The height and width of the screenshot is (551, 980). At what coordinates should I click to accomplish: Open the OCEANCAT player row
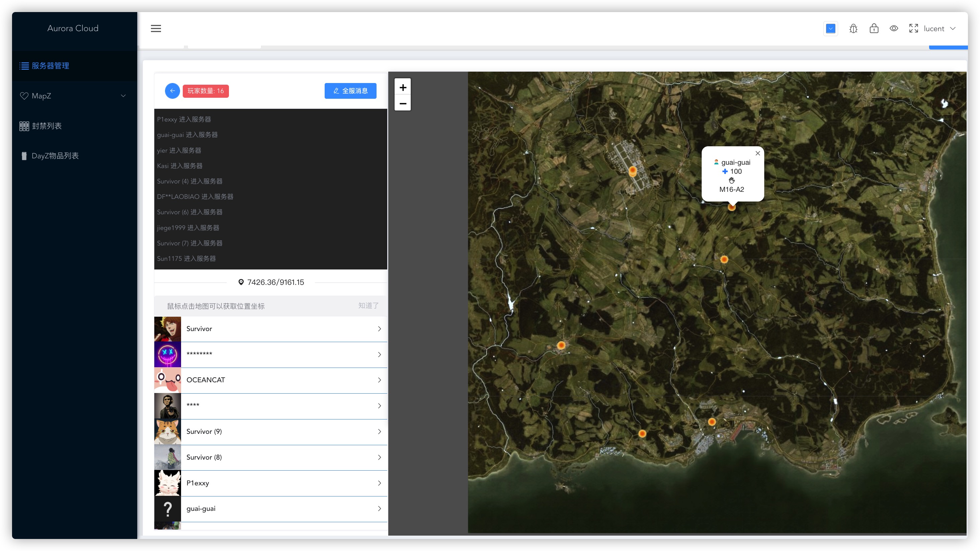[x=270, y=380]
